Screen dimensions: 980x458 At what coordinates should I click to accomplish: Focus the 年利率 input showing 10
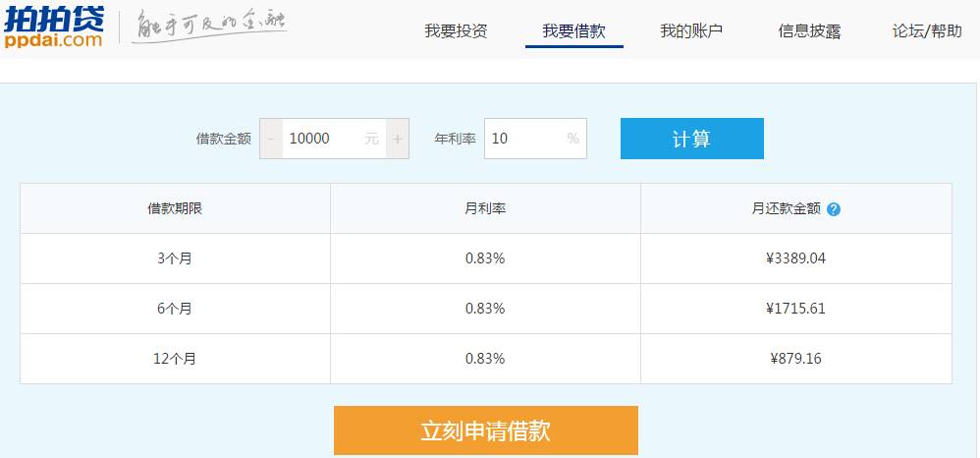[535, 139]
